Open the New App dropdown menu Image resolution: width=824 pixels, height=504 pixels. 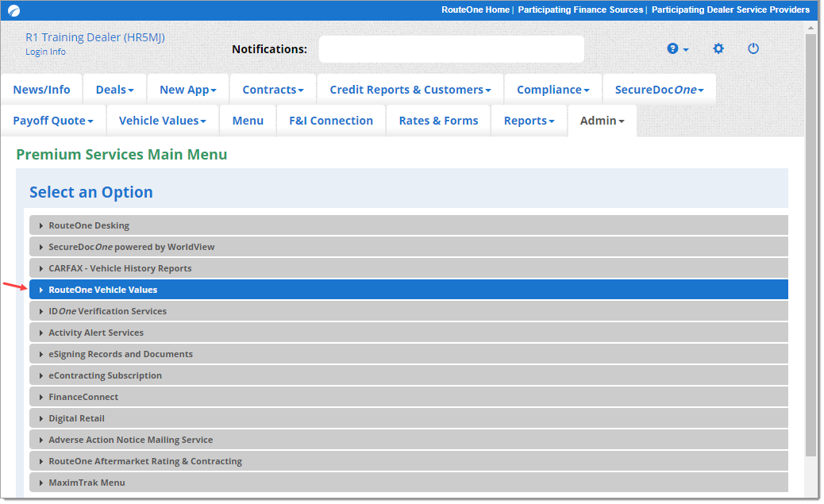188,90
